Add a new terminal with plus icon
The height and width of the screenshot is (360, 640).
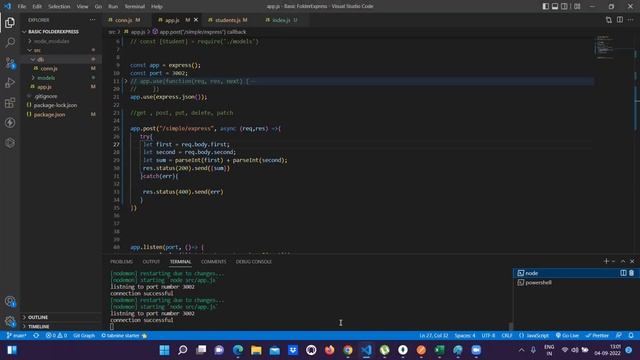tap(606, 261)
